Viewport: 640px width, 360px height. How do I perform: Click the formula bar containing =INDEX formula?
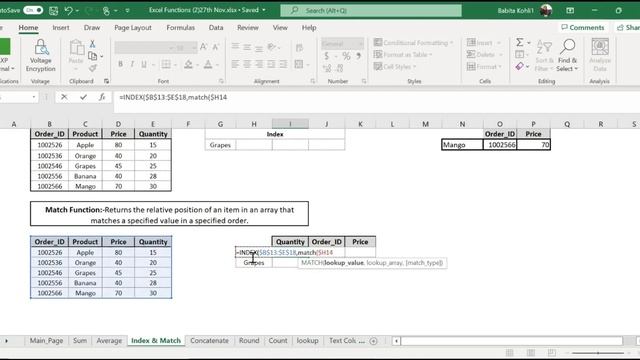(x=376, y=97)
